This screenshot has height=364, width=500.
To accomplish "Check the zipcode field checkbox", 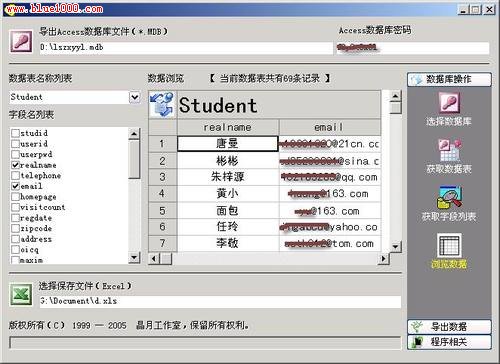I will [x=15, y=228].
